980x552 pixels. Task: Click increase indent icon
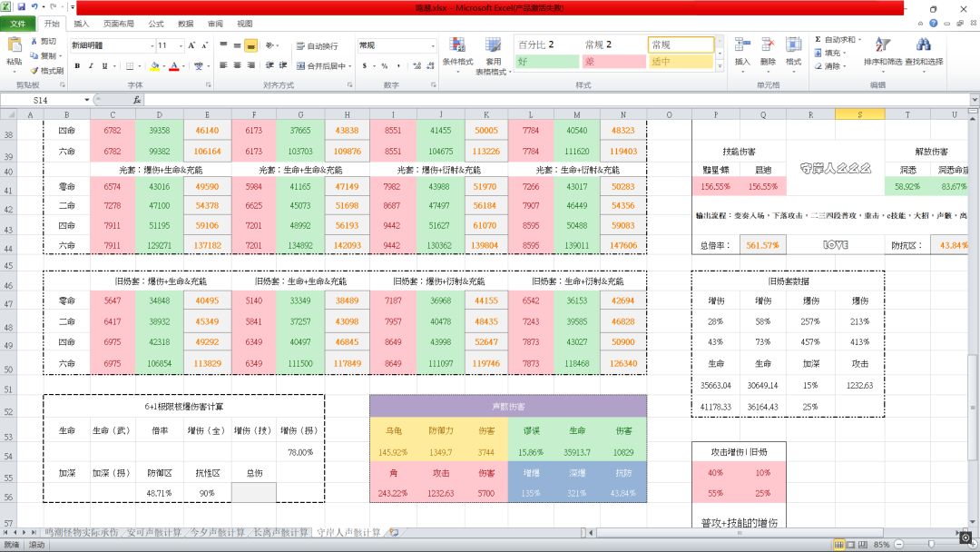pos(283,65)
